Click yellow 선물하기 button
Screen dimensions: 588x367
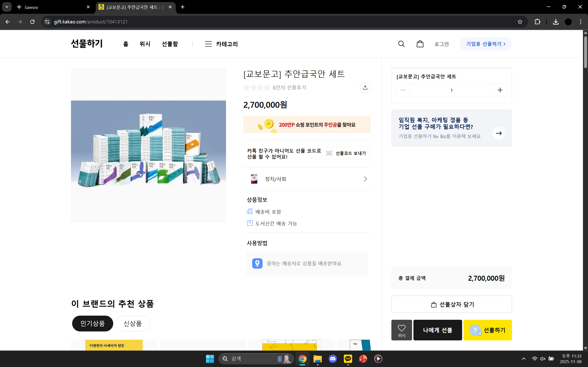pos(487,330)
